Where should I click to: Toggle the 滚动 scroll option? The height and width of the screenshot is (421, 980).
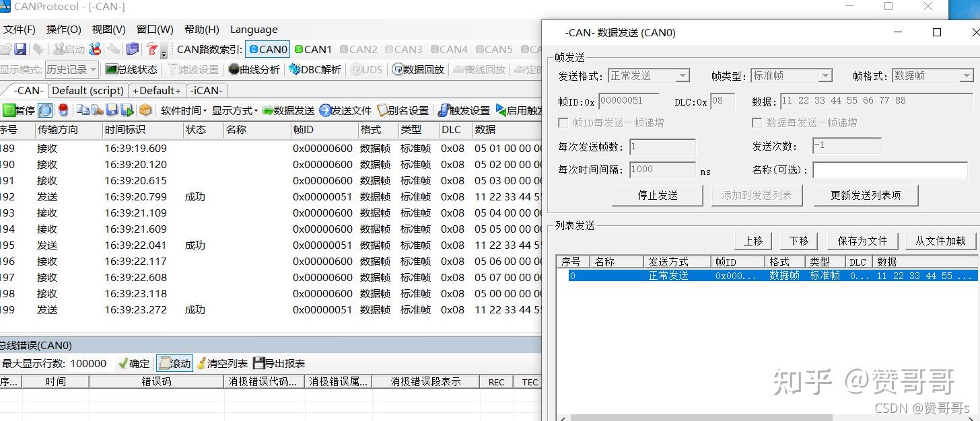click(x=174, y=363)
